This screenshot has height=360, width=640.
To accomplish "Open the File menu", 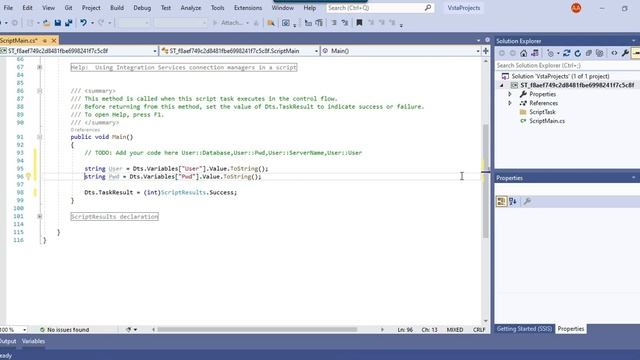I will (x=8, y=8).
